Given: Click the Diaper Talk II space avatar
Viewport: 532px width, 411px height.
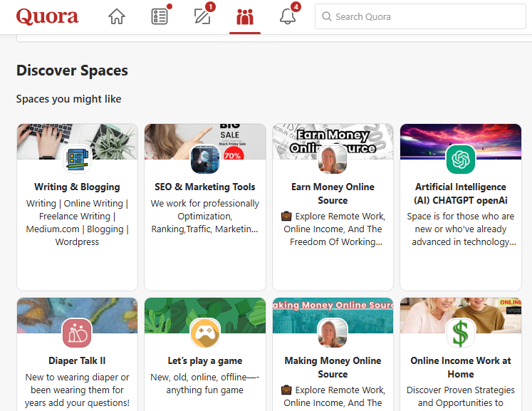Looking at the screenshot, I should point(77,333).
